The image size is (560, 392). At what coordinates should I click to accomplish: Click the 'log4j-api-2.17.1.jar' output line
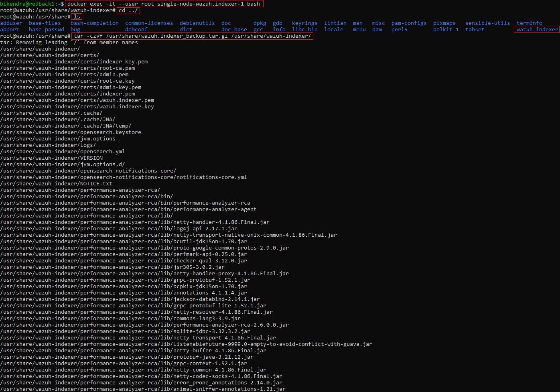point(119,228)
